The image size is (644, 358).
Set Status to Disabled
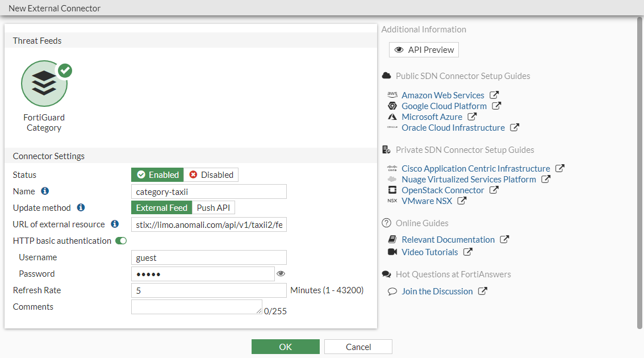211,174
